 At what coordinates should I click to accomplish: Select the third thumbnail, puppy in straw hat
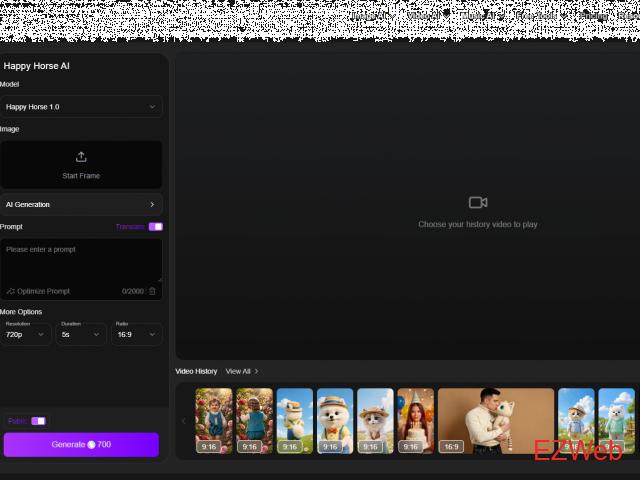tap(294, 420)
